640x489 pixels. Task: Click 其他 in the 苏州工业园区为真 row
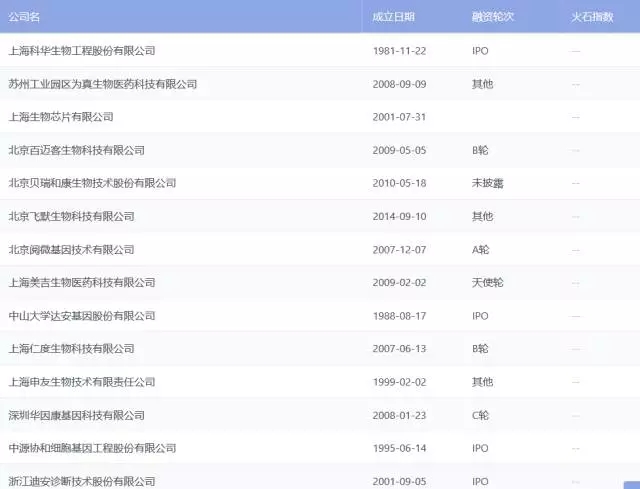tap(482, 84)
